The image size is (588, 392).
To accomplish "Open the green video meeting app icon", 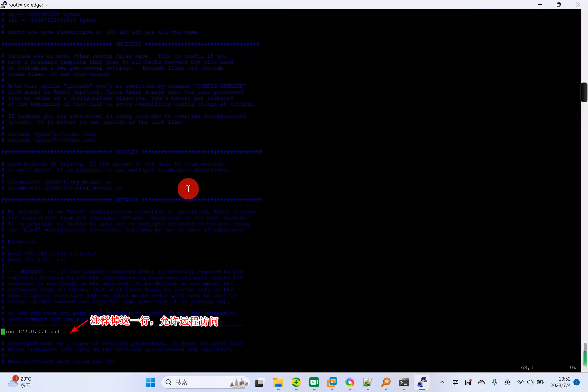I will (x=314, y=382).
